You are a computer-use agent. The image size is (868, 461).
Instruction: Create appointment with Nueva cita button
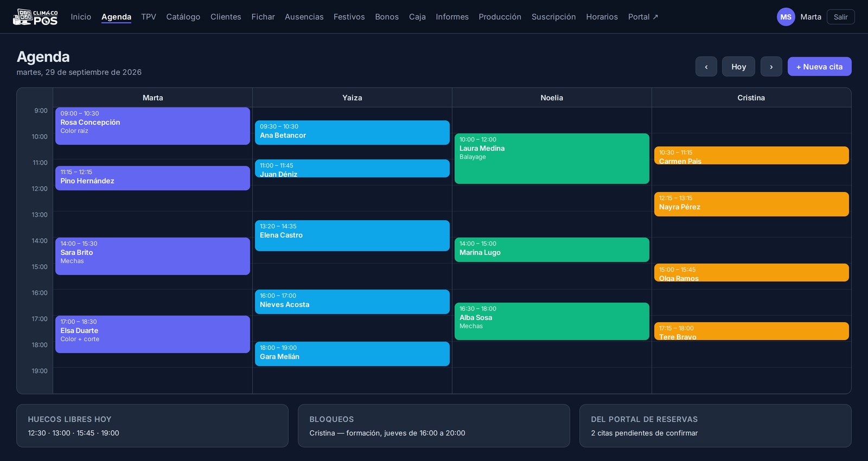(819, 67)
